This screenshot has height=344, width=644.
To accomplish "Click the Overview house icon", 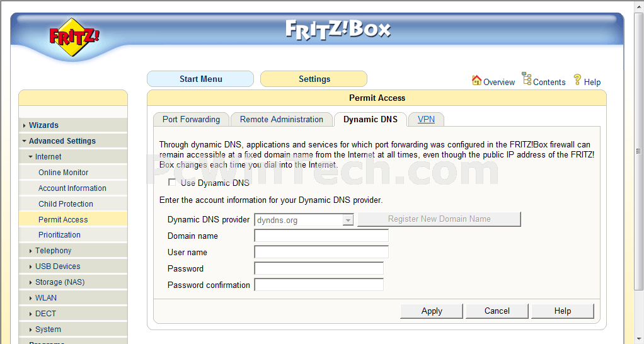I will 476,80.
